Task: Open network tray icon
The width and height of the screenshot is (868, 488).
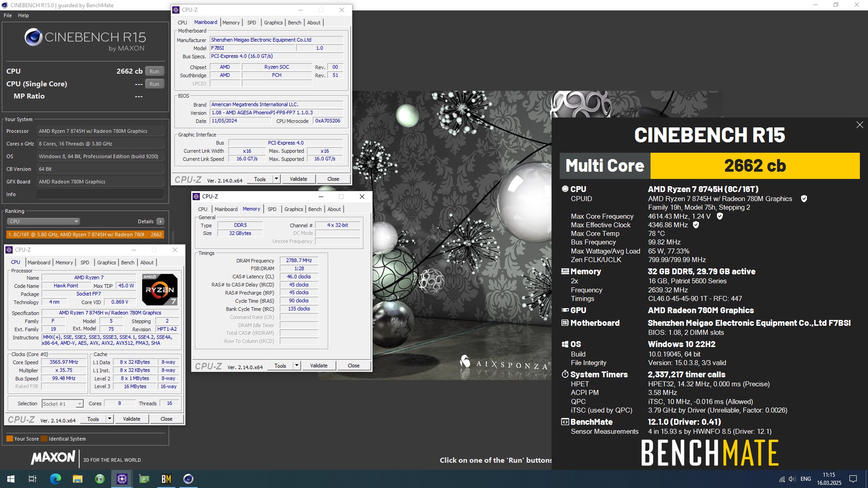Action: pyautogui.click(x=782, y=479)
